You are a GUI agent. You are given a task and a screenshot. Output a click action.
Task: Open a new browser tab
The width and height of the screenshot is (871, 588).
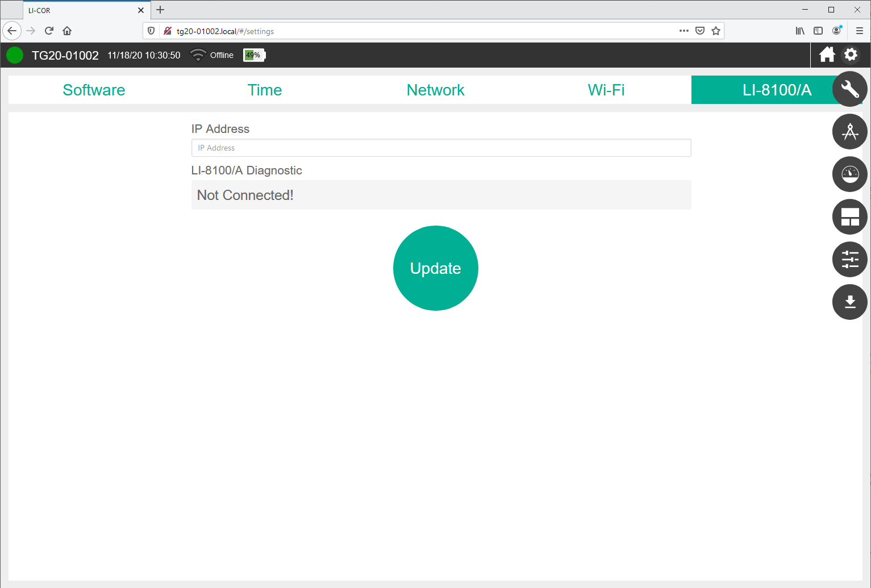point(160,10)
